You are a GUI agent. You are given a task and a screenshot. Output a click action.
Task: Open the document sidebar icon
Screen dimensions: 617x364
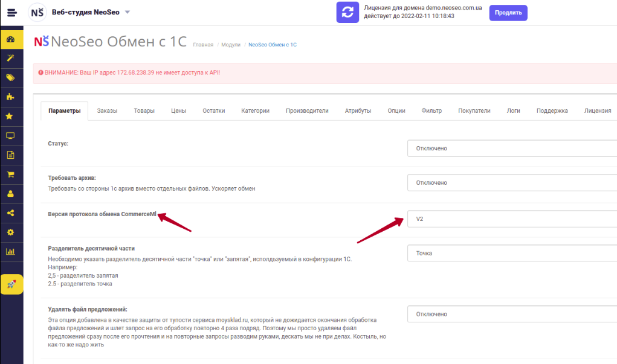[x=11, y=155]
